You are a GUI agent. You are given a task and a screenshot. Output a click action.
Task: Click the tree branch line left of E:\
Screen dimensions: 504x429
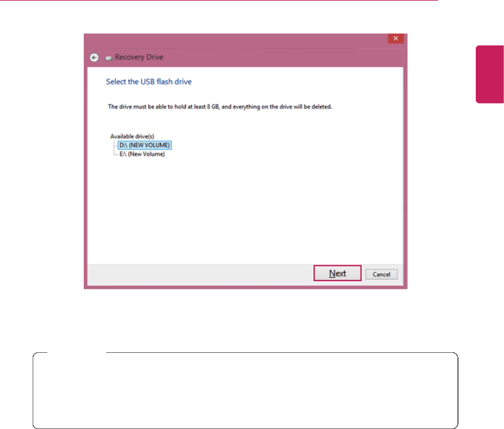tap(115, 154)
